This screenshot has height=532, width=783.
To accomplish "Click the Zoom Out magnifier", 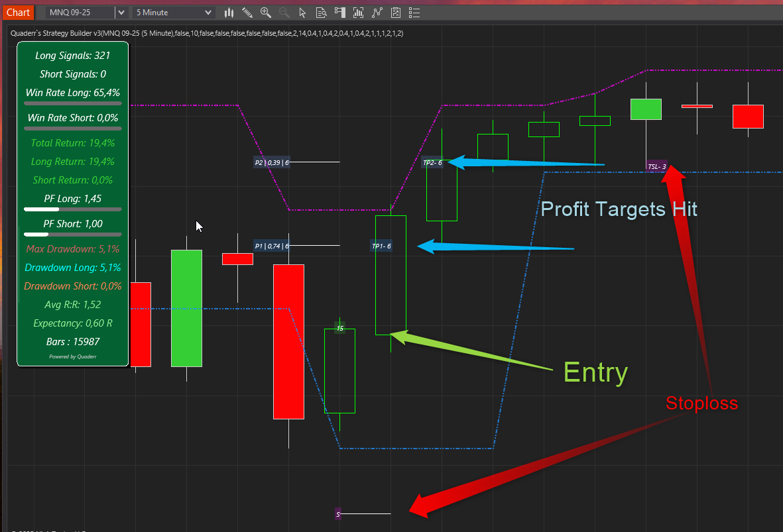I will [x=284, y=13].
